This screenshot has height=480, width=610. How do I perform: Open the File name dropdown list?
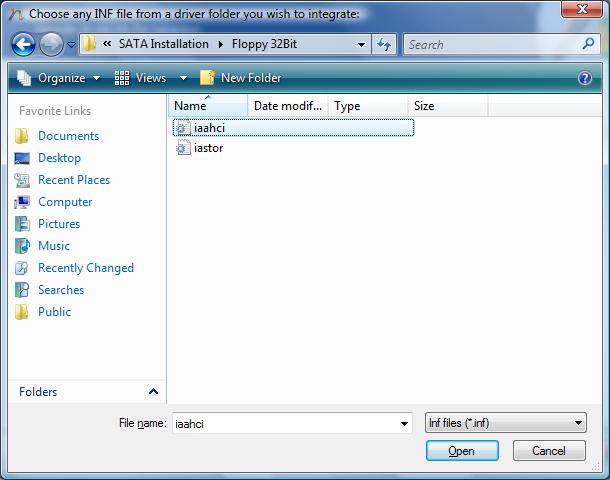point(403,423)
